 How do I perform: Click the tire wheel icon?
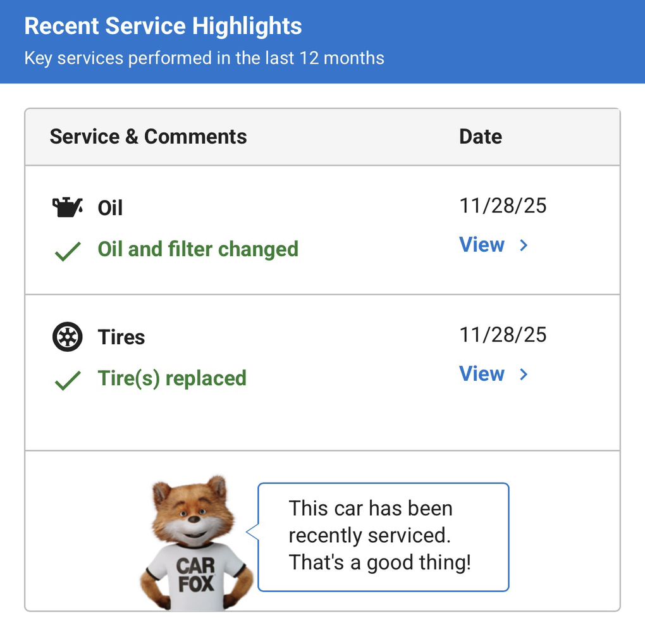(x=67, y=337)
